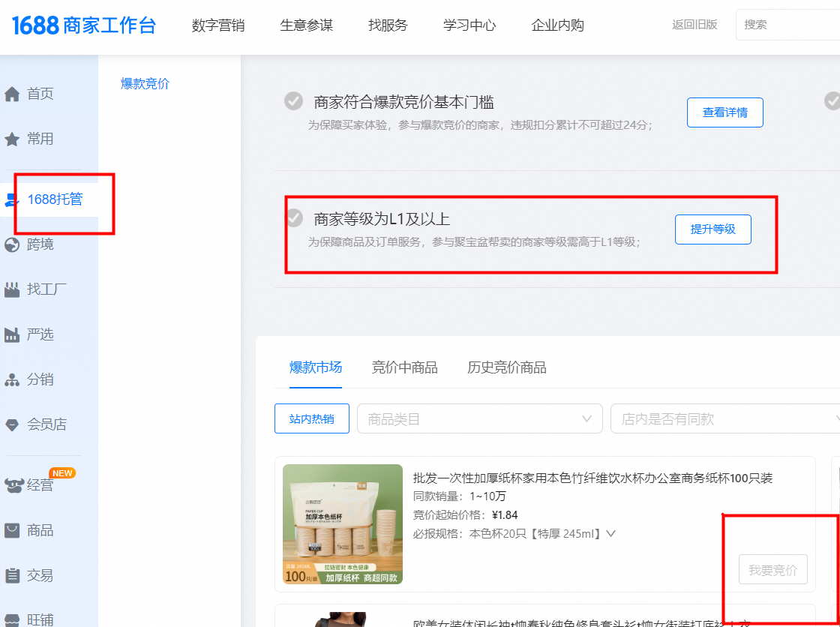Click the 交易 clipboard icon

(12, 576)
